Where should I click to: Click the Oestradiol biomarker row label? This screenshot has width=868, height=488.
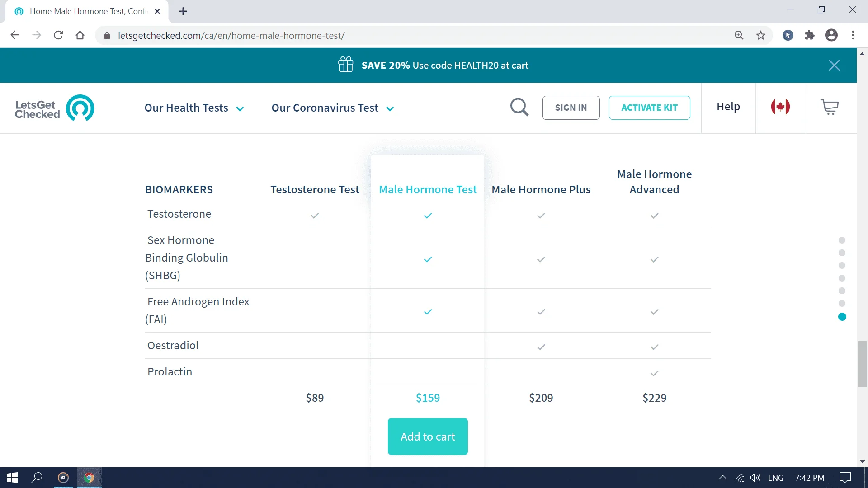173,346
